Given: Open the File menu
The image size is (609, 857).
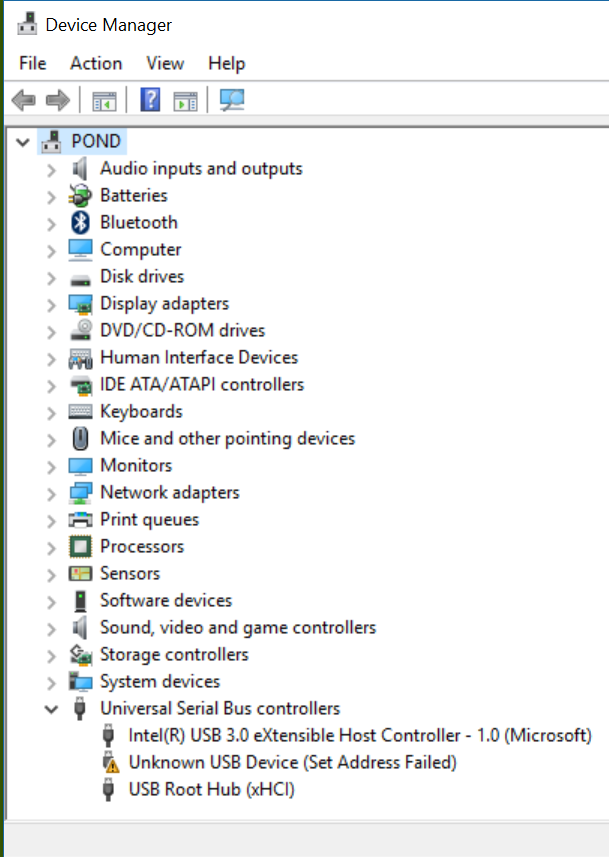Looking at the screenshot, I should [x=32, y=63].
